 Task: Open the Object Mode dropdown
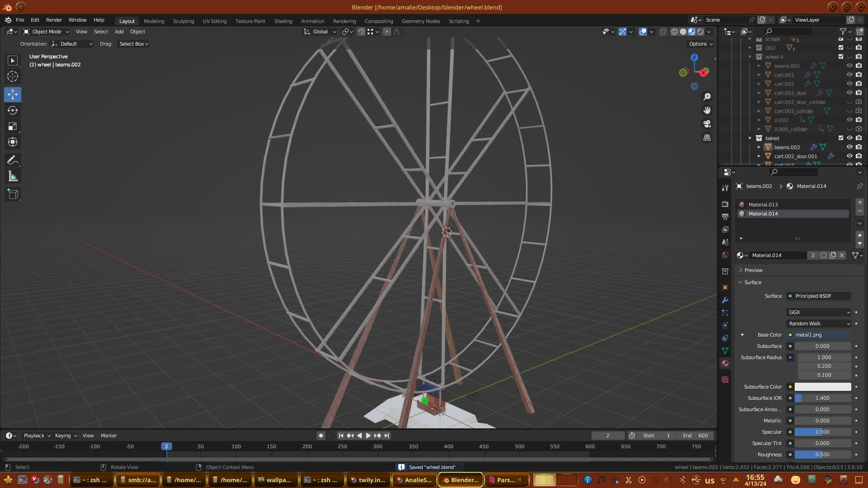pyautogui.click(x=47, y=32)
